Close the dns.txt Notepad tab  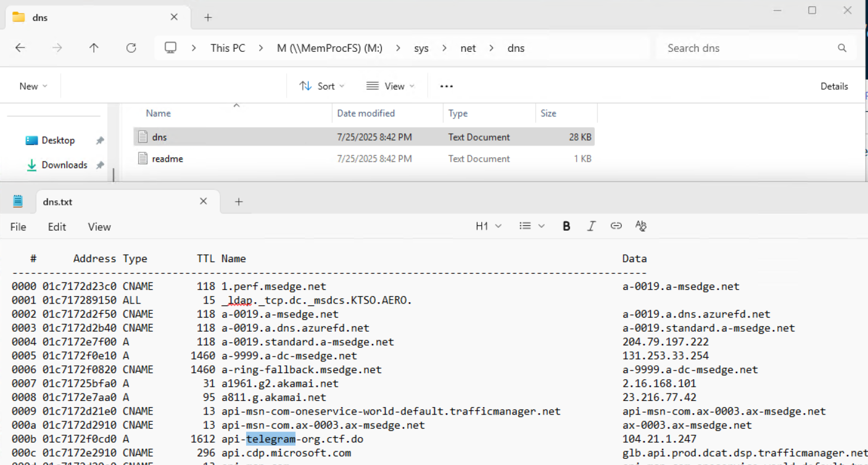(204, 202)
